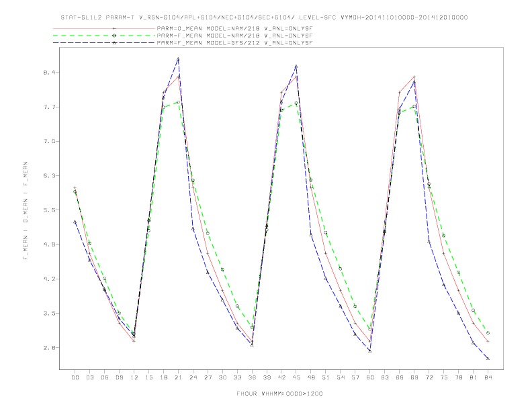Click x-axis hour label 63
The image size is (532, 411).
[x=385, y=377]
